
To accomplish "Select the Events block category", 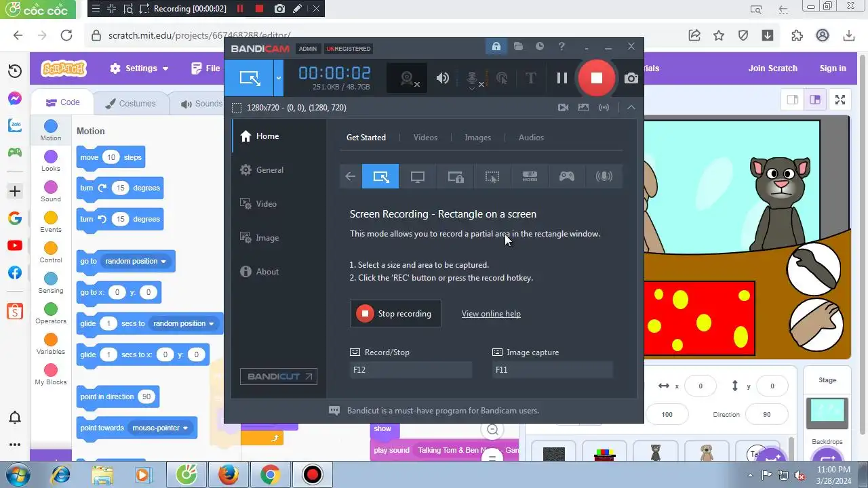I will click(x=51, y=222).
